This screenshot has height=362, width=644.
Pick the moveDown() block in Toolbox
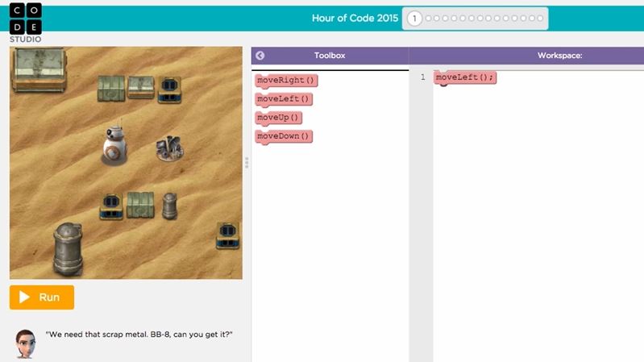pos(284,136)
